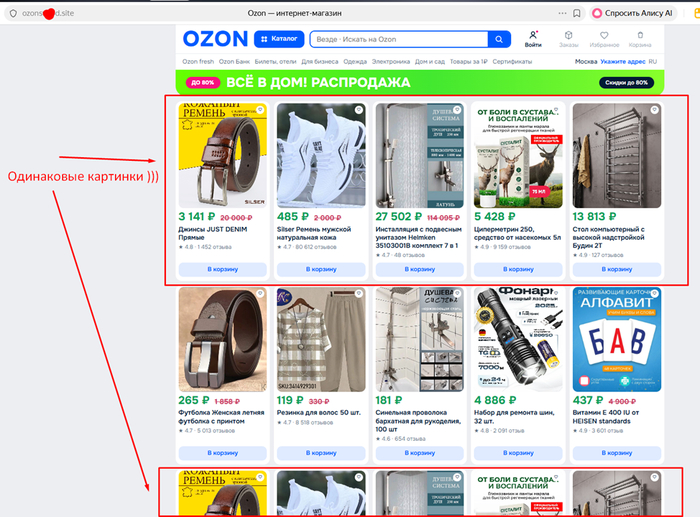Add Циперметрин 250 item to cart
The height and width of the screenshot is (517, 700).
pos(518,269)
